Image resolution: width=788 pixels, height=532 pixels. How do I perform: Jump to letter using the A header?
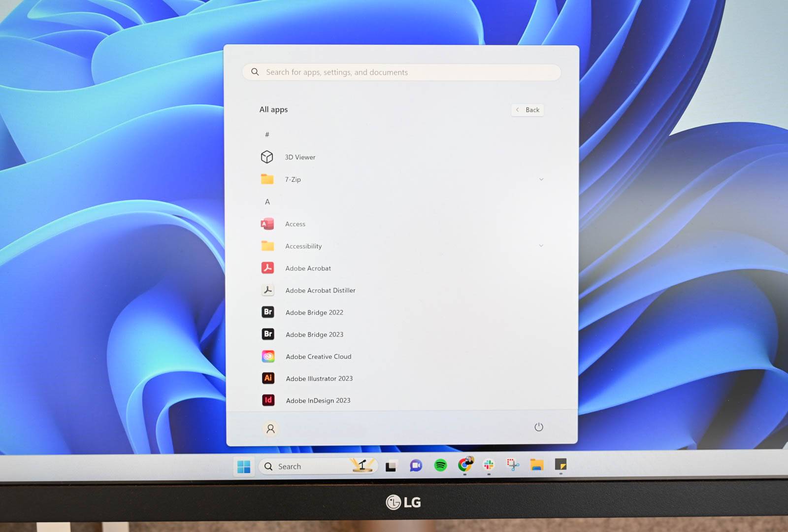(x=267, y=202)
